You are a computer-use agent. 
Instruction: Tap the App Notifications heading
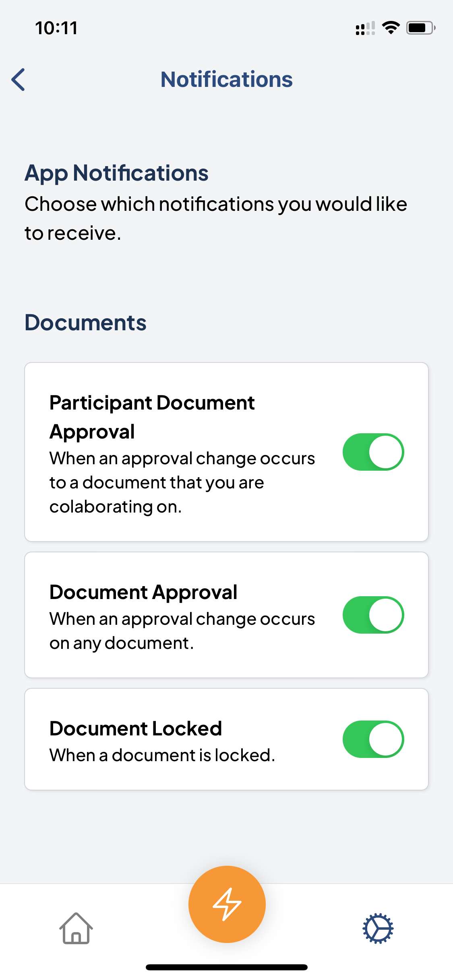click(x=117, y=173)
